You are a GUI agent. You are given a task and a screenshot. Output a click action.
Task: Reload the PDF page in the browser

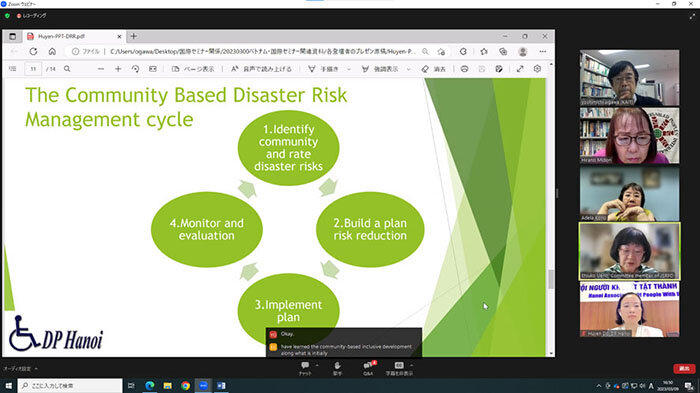pos(33,52)
